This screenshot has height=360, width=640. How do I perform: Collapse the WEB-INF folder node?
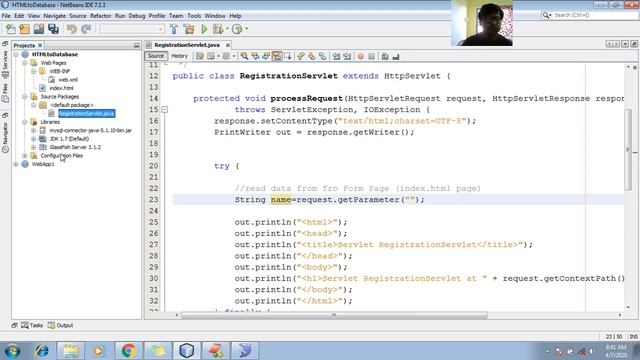coord(33,71)
